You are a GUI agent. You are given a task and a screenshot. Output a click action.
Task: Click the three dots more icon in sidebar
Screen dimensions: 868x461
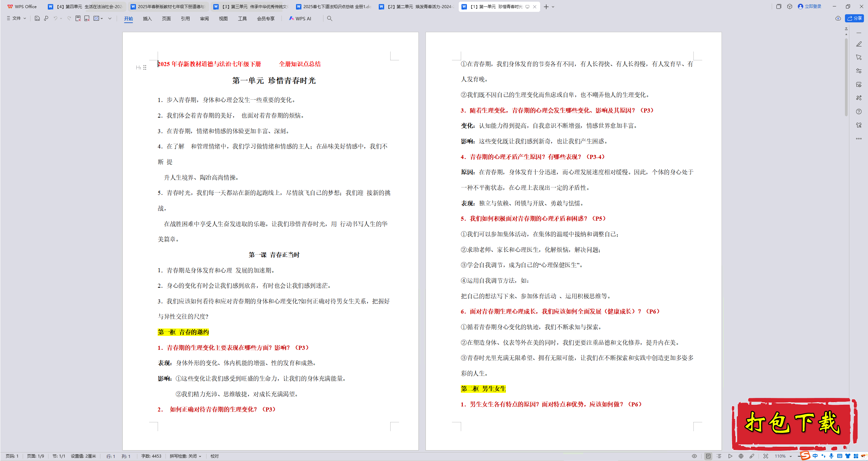[x=859, y=139]
